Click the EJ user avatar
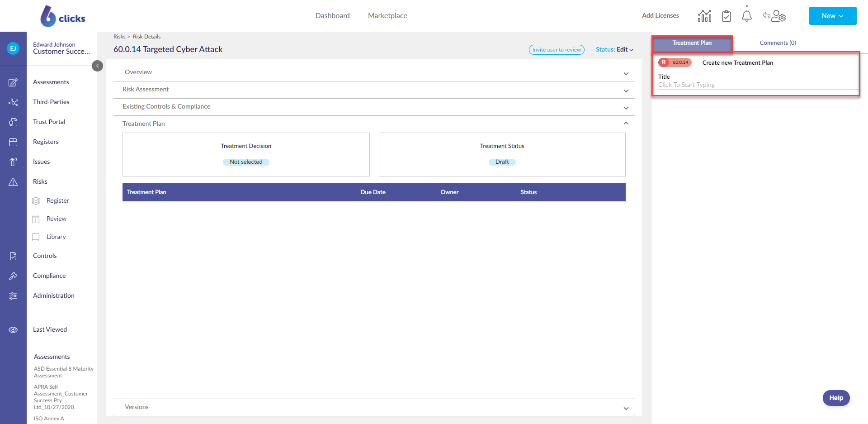868x424 pixels. tap(13, 48)
